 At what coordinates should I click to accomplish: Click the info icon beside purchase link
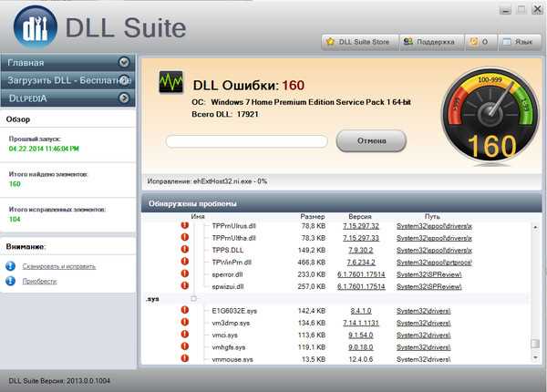[x=10, y=281]
